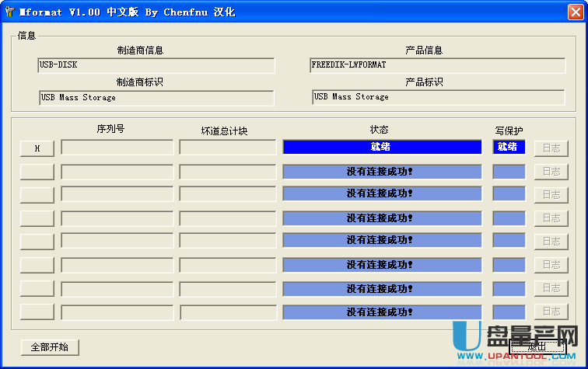Click the 就绪 indicator under 写保护
The width and height of the screenshot is (588, 369).
[x=509, y=147]
